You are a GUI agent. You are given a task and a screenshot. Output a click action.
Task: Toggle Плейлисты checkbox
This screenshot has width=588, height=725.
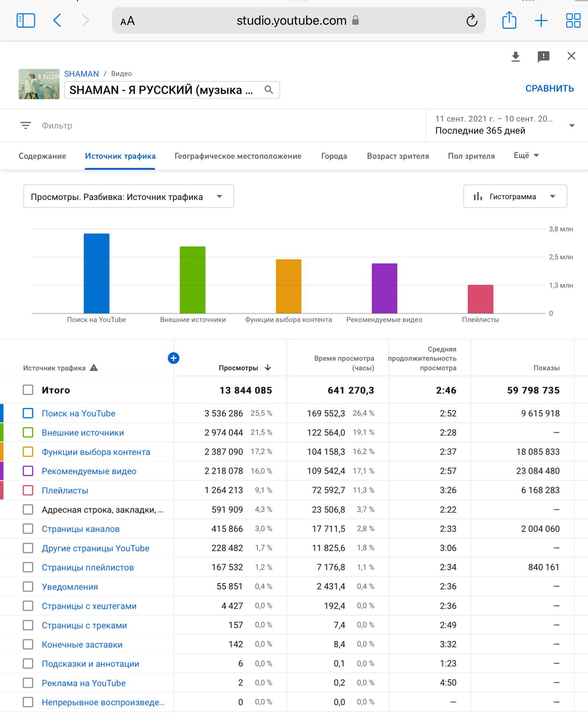28,490
